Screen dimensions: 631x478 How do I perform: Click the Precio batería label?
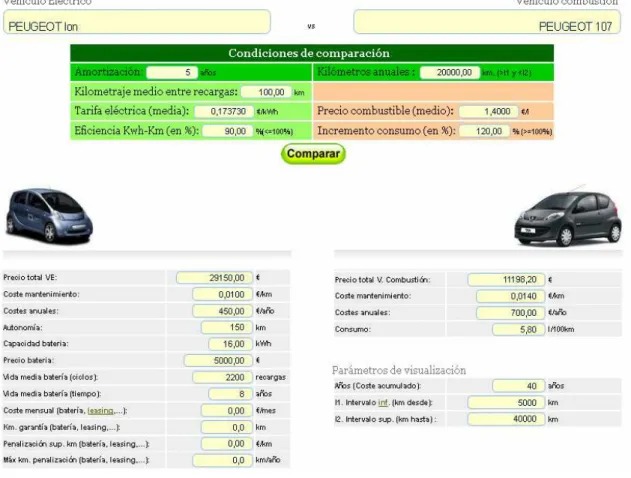pos(28,361)
